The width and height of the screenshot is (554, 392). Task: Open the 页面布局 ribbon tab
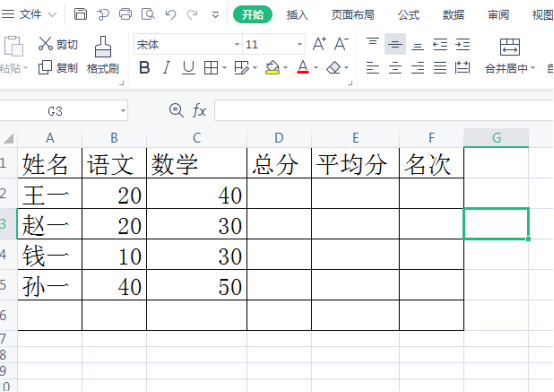(x=353, y=15)
